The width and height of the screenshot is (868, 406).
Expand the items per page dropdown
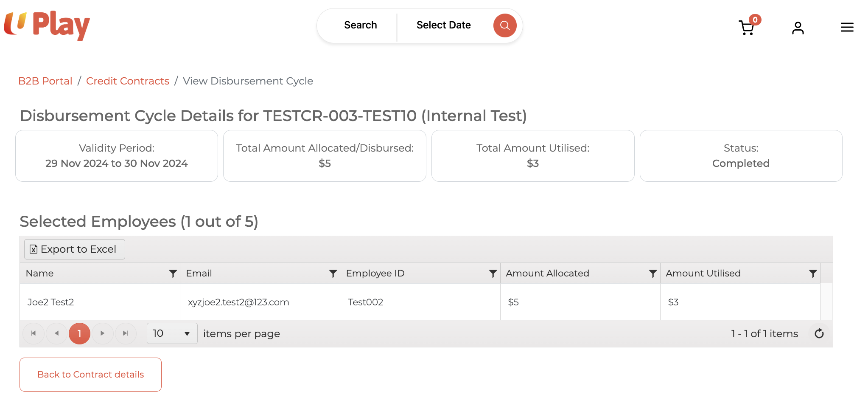click(186, 334)
